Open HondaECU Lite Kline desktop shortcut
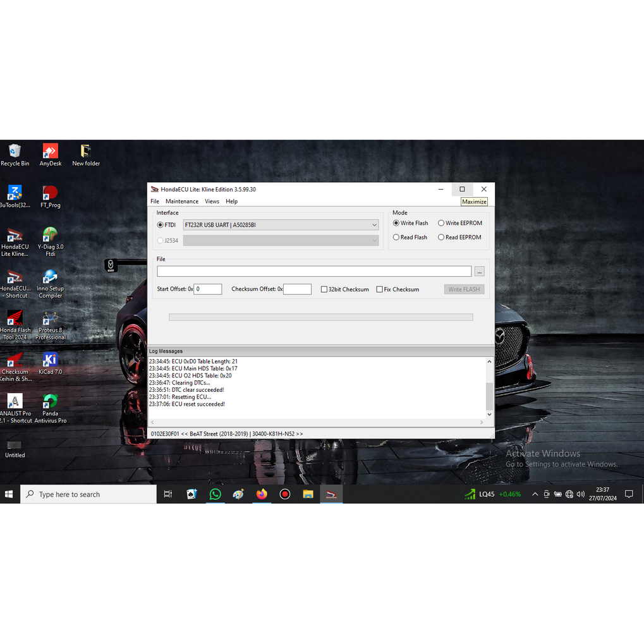 (15, 242)
